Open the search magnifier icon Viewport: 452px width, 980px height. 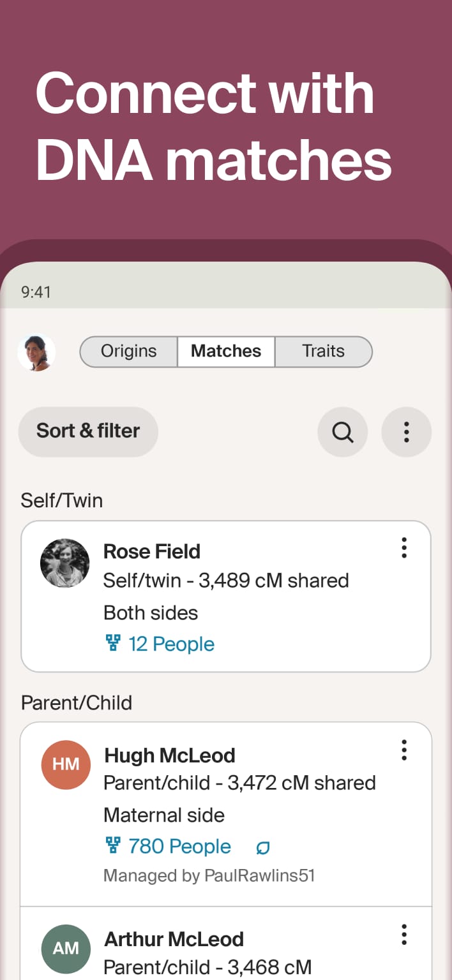click(x=343, y=432)
